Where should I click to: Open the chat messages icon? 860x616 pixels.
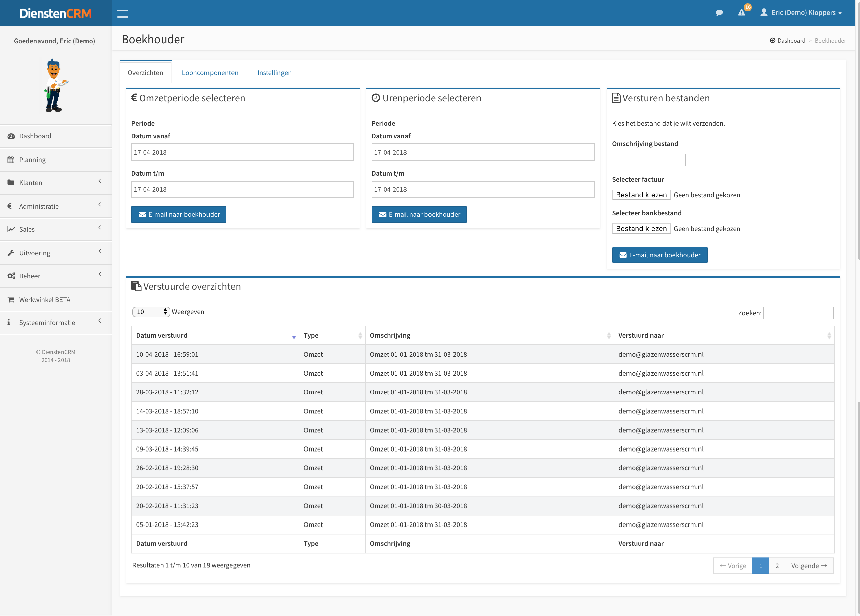(x=719, y=13)
